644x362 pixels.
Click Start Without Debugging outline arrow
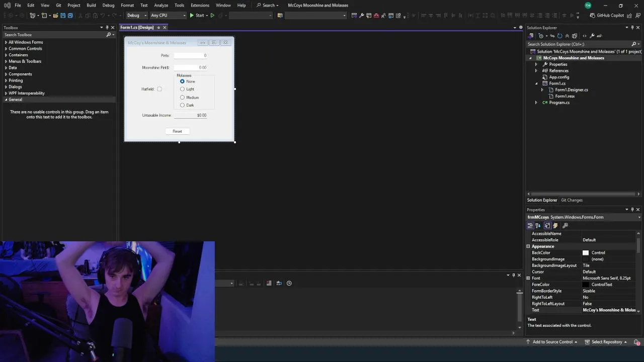tap(212, 16)
